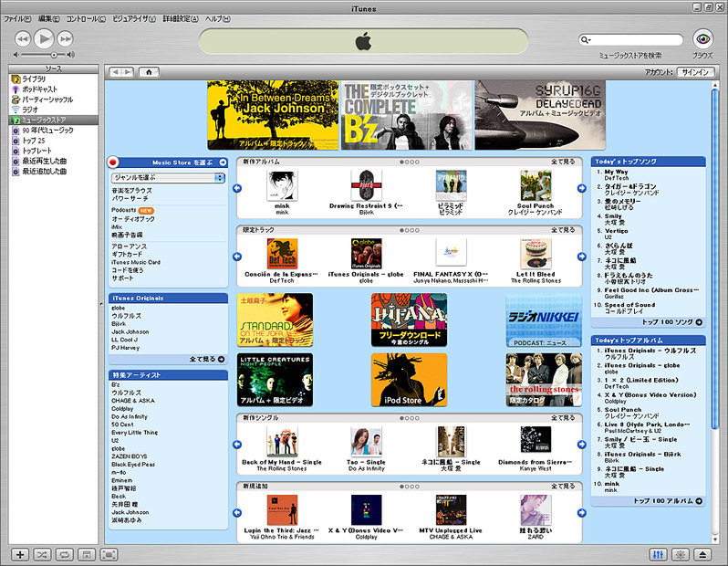The image size is (728, 566).
Task: Open the オーディオブック link
Action: [x=133, y=219]
